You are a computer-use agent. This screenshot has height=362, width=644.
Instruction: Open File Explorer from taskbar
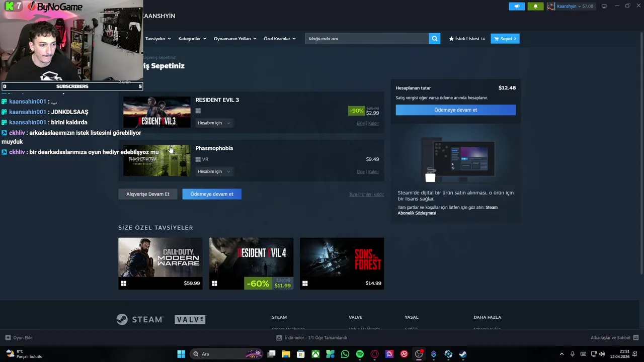pos(286,354)
